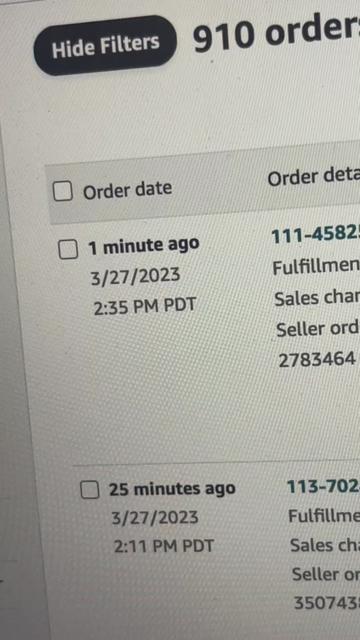The height and width of the screenshot is (640, 360).
Task: Select the checkbox for the 25 minutes ago order
Action: [x=89, y=489]
